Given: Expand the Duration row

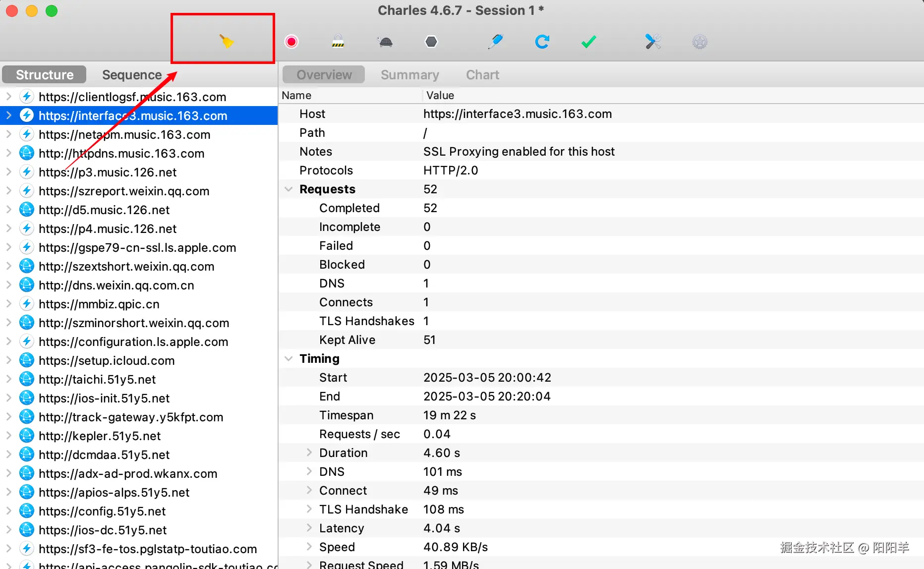Looking at the screenshot, I should point(309,453).
